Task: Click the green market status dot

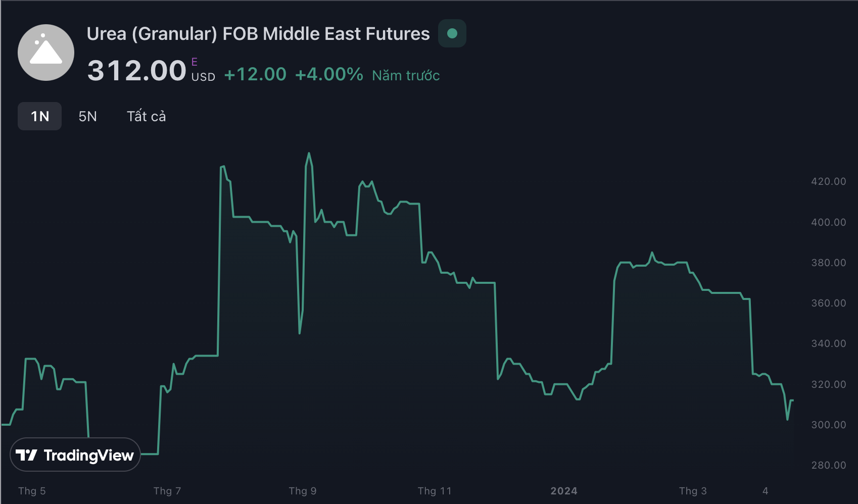Action: click(452, 33)
